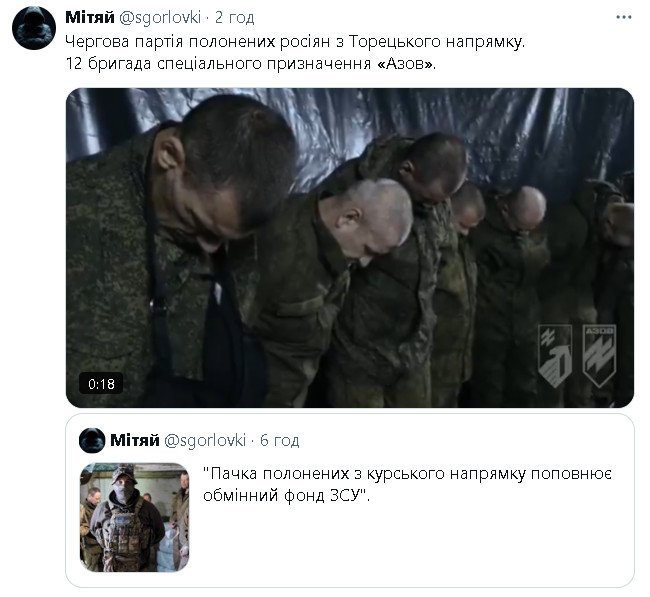
Task: Click the «Азов» brigade text line
Action: pyautogui.click(x=251, y=63)
